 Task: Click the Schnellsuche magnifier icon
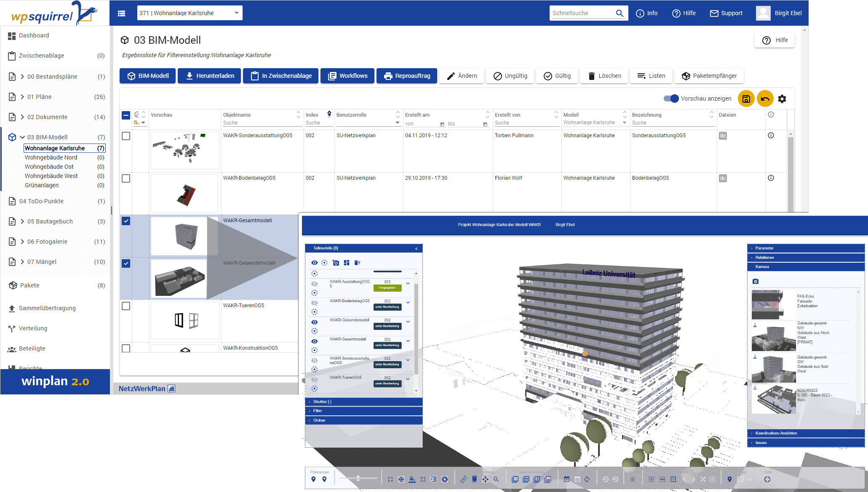(620, 13)
